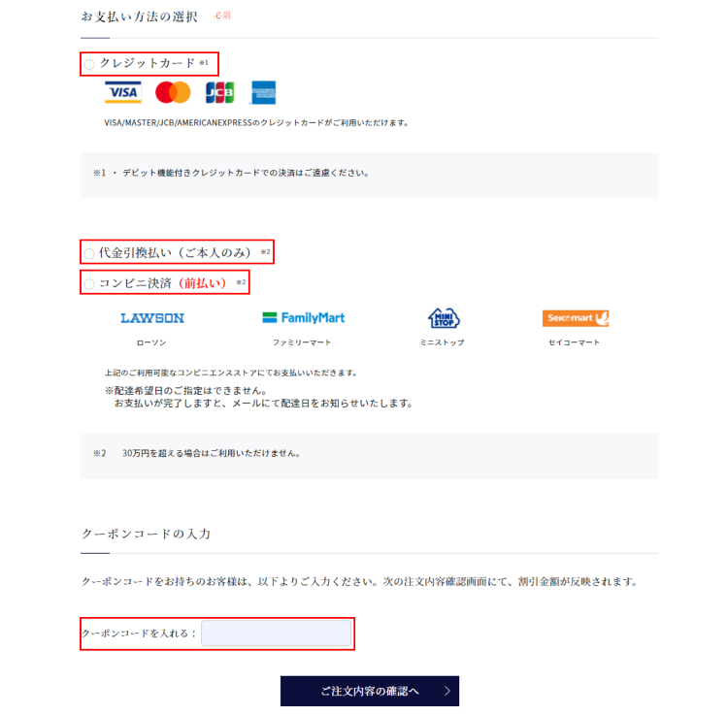Click the VISA card logo
Image resolution: width=728 pixels, height=715 pixels.
click(123, 92)
